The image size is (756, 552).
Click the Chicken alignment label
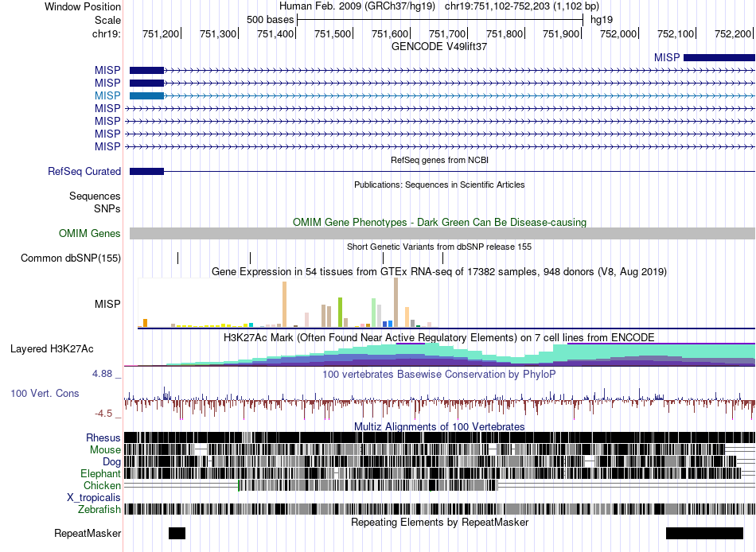point(102,485)
